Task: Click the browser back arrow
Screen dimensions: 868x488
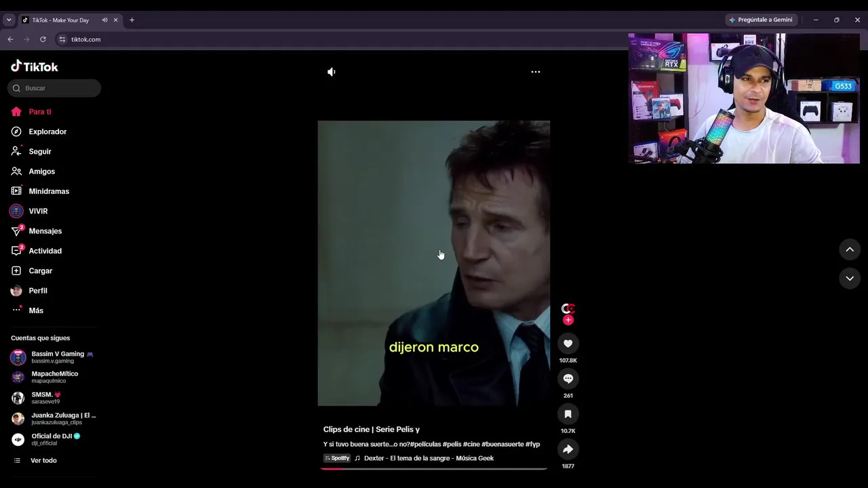Action: click(10, 39)
